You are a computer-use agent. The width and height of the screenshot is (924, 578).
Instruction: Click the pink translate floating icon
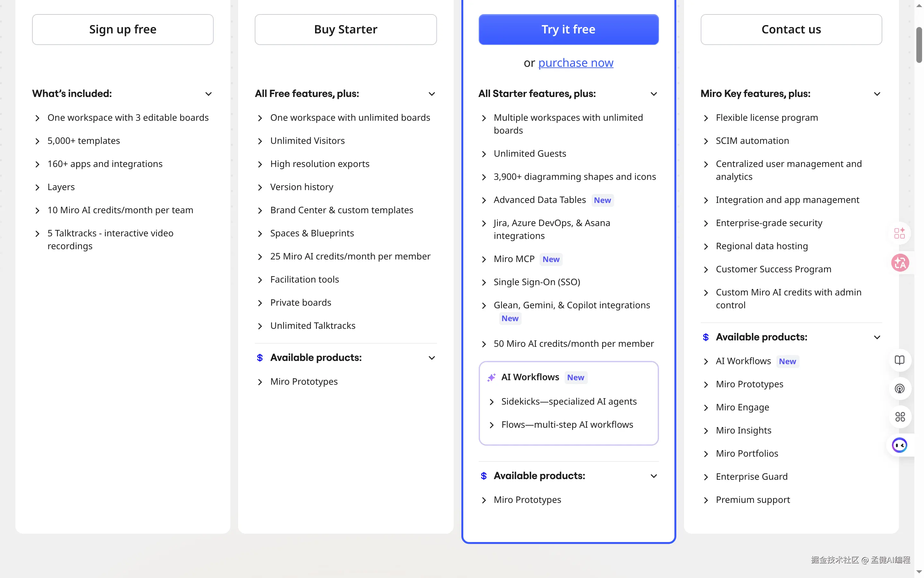pyautogui.click(x=900, y=263)
